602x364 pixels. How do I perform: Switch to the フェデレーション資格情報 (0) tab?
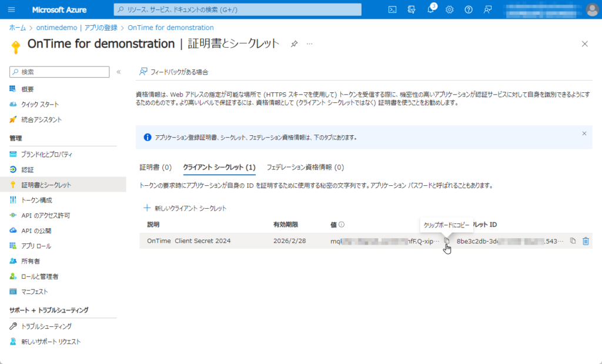[305, 168]
